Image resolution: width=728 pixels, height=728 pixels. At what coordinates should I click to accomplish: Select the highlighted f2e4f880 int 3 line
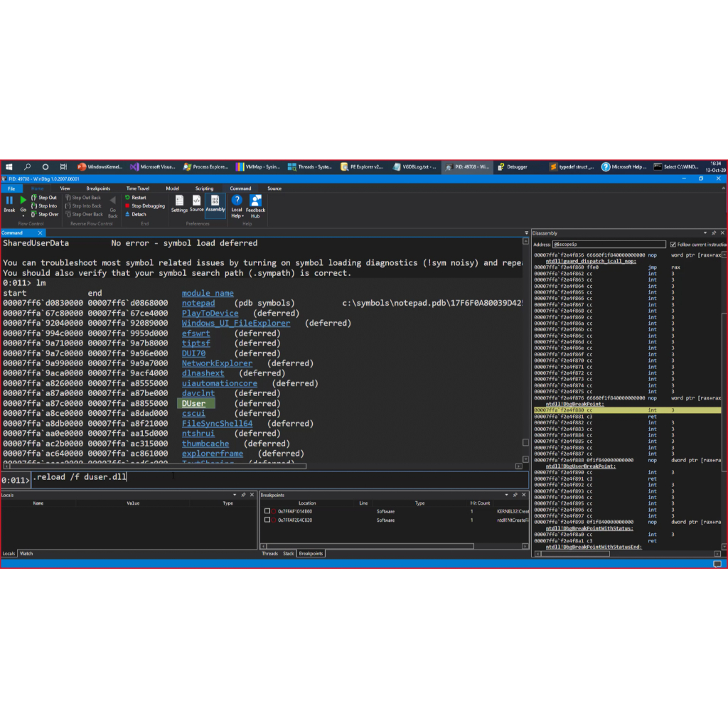(x=627, y=410)
